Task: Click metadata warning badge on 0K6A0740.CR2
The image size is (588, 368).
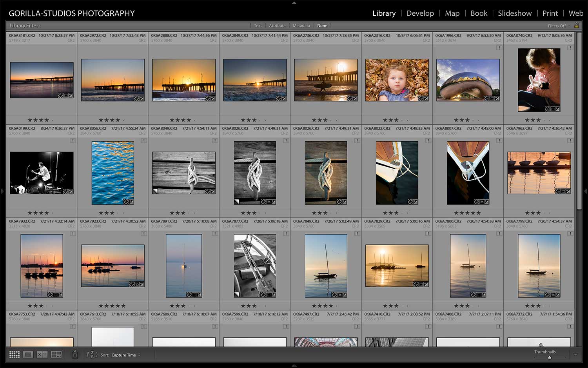Action: [570, 48]
